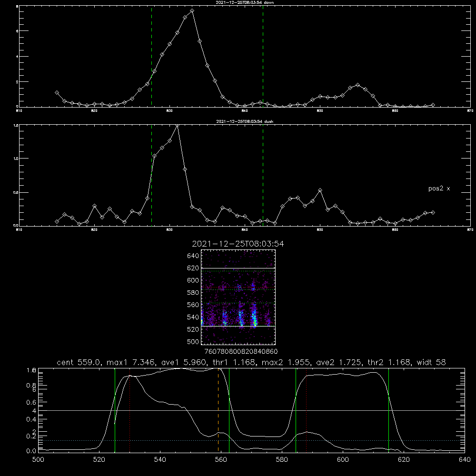Click the upper white horizontal line in spectral image
The height and width of the screenshot is (476, 476).
pos(238,268)
